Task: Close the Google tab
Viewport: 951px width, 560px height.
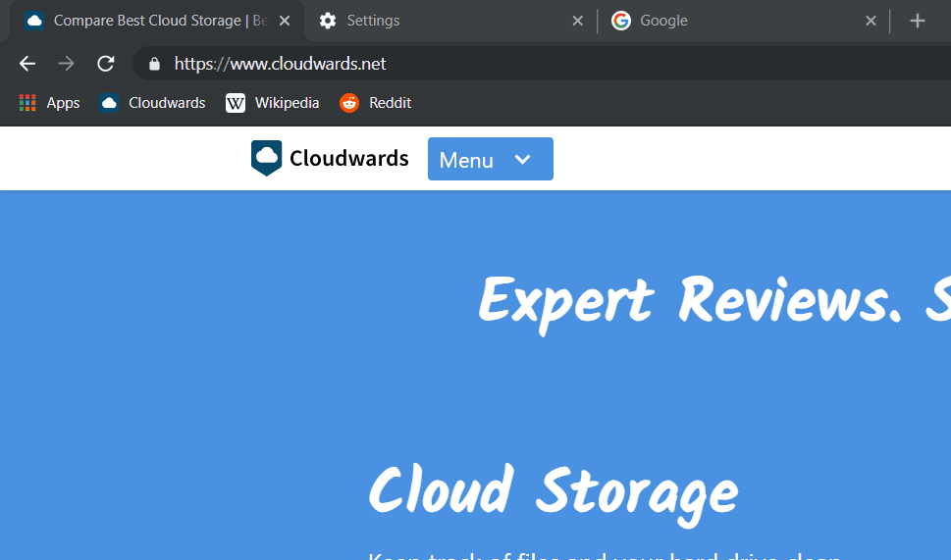Action: 871,21
